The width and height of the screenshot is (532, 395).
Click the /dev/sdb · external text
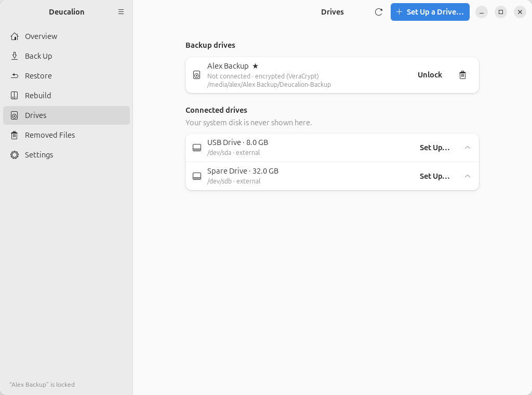(x=234, y=181)
